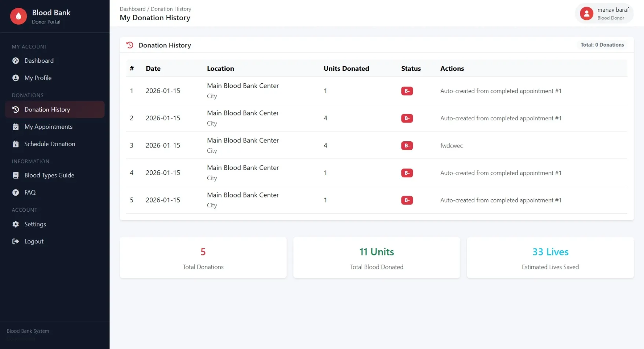Select My Appointments in the sidebar menu
This screenshot has height=349, width=644.
(48, 127)
